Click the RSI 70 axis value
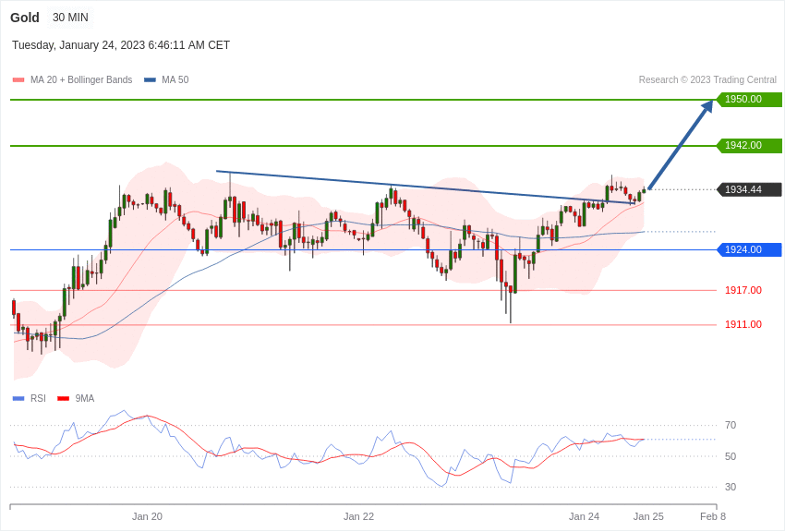 tap(731, 426)
